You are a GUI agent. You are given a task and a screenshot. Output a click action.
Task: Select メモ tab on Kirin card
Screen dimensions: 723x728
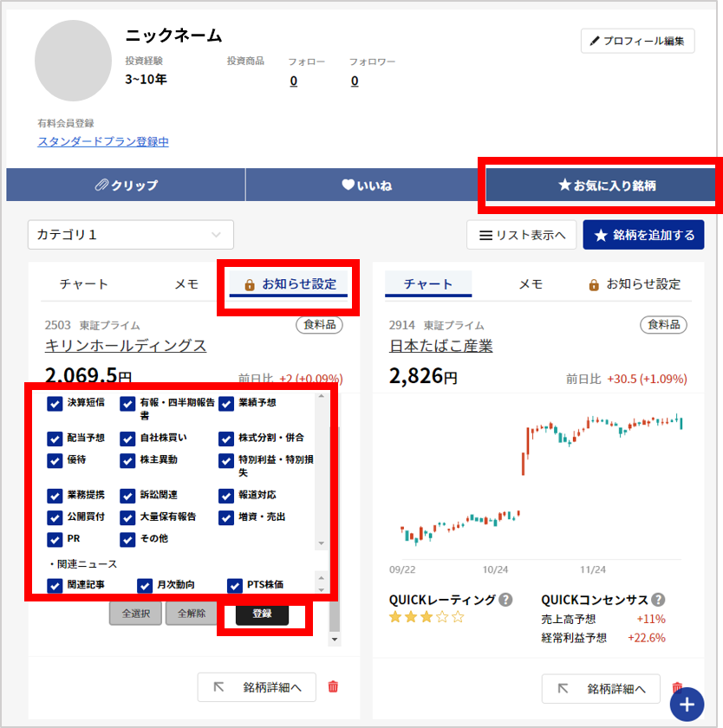(186, 284)
